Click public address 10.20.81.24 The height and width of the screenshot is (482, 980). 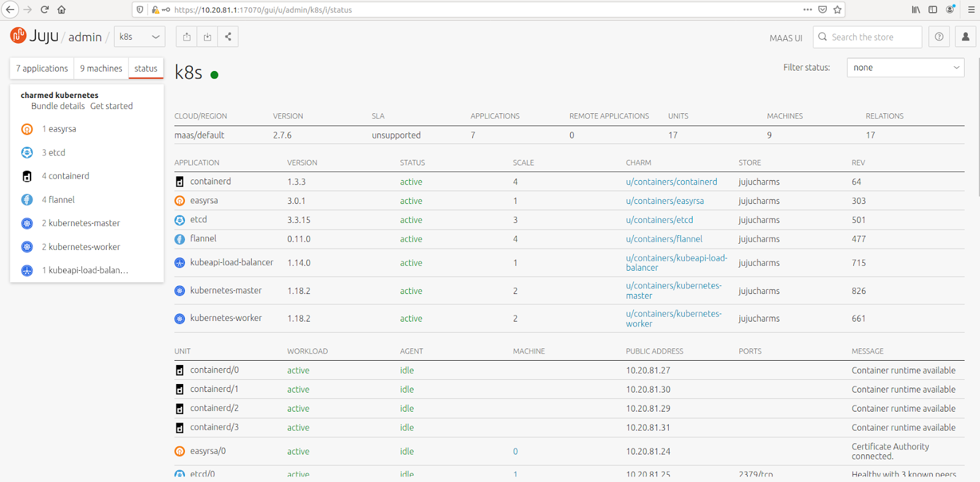coord(648,451)
